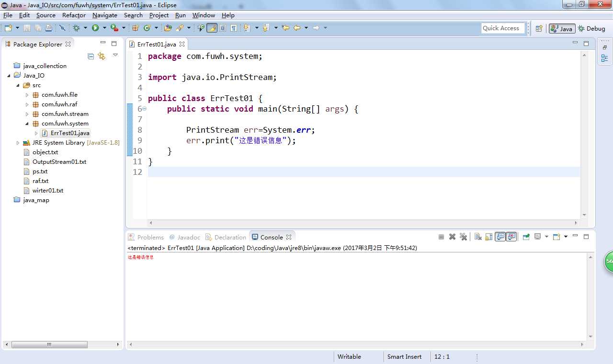Click the Remove Launch console icon
The width and height of the screenshot is (613, 364).
pos(452,237)
